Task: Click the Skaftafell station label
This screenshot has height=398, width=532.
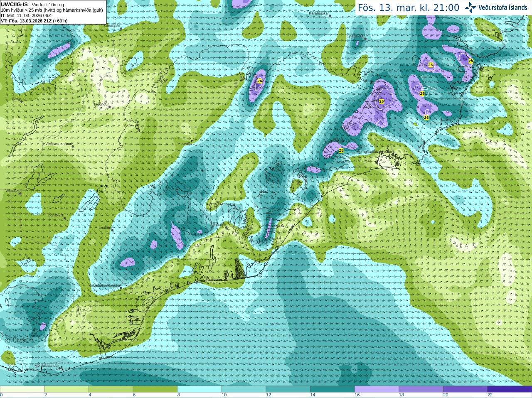Action: (217, 224)
